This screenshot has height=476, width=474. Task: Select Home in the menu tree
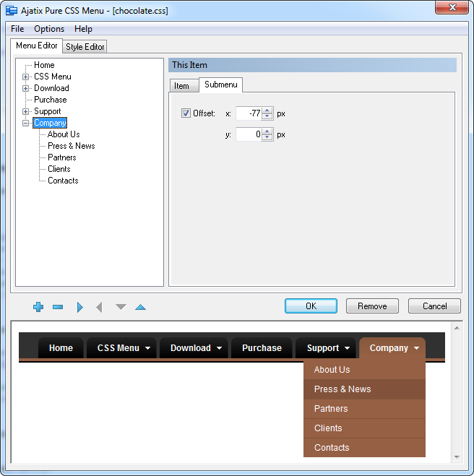tap(44, 65)
